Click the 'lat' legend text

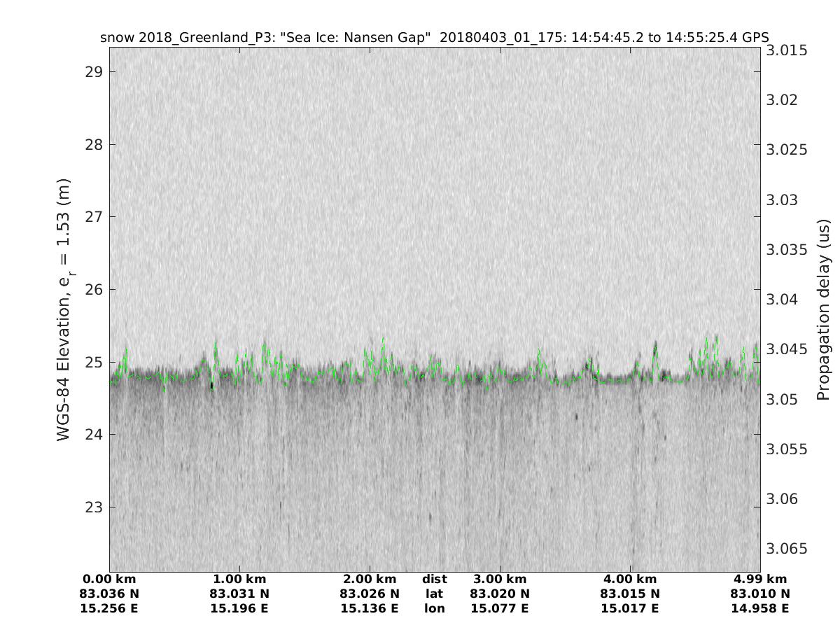click(434, 594)
